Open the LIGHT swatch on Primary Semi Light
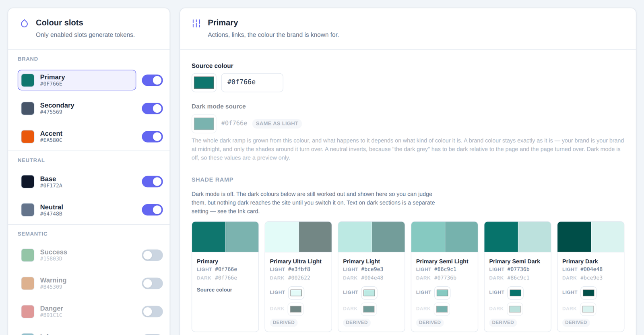644x335 pixels. pos(442,293)
